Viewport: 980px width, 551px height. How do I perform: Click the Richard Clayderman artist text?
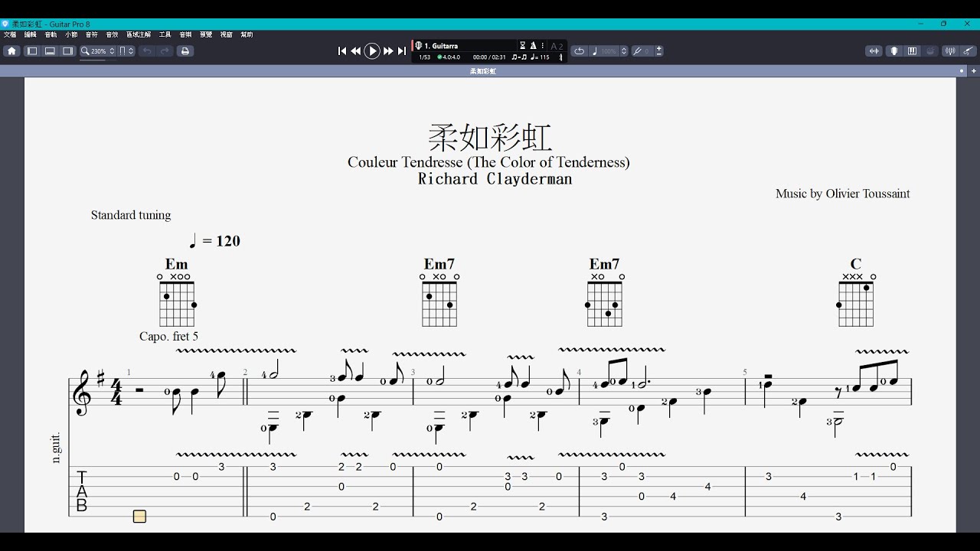tap(495, 179)
